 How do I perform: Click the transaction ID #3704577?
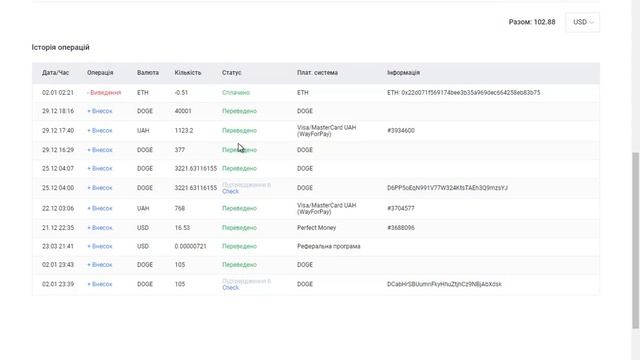401,208
